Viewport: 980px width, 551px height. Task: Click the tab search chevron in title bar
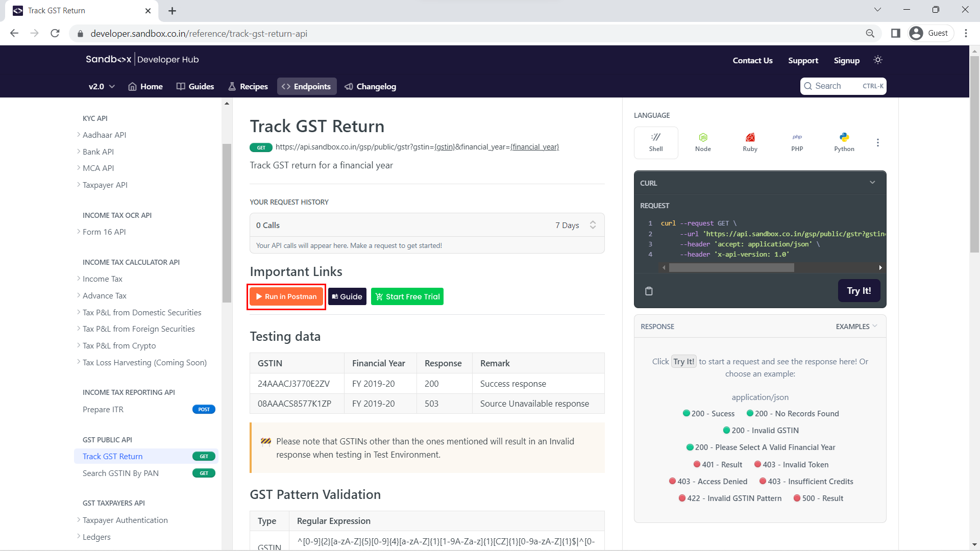(x=877, y=10)
